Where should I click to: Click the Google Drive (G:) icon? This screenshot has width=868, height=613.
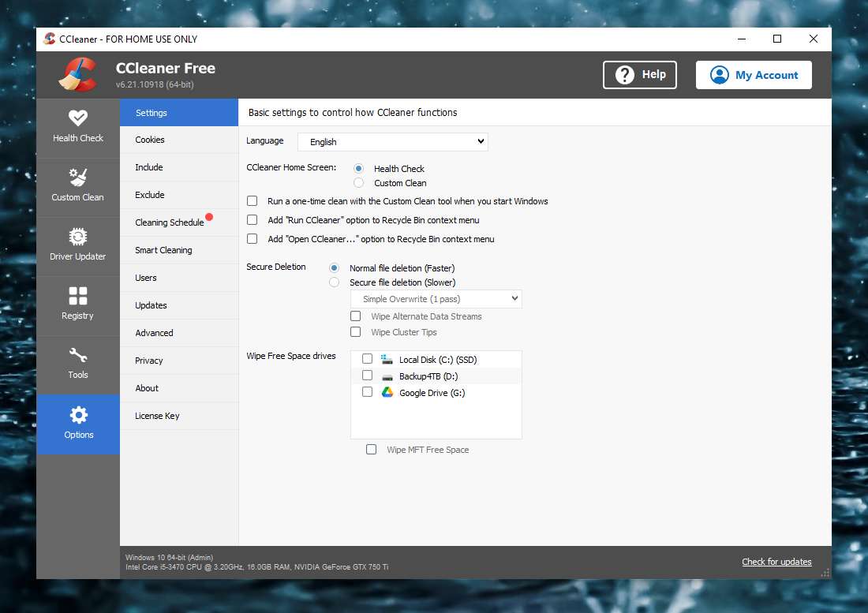pyautogui.click(x=387, y=392)
